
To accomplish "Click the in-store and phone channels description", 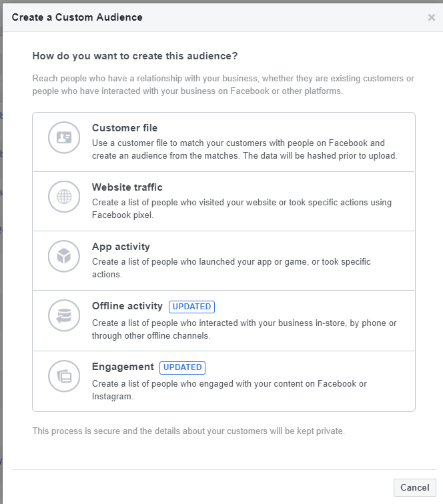I will (x=244, y=329).
